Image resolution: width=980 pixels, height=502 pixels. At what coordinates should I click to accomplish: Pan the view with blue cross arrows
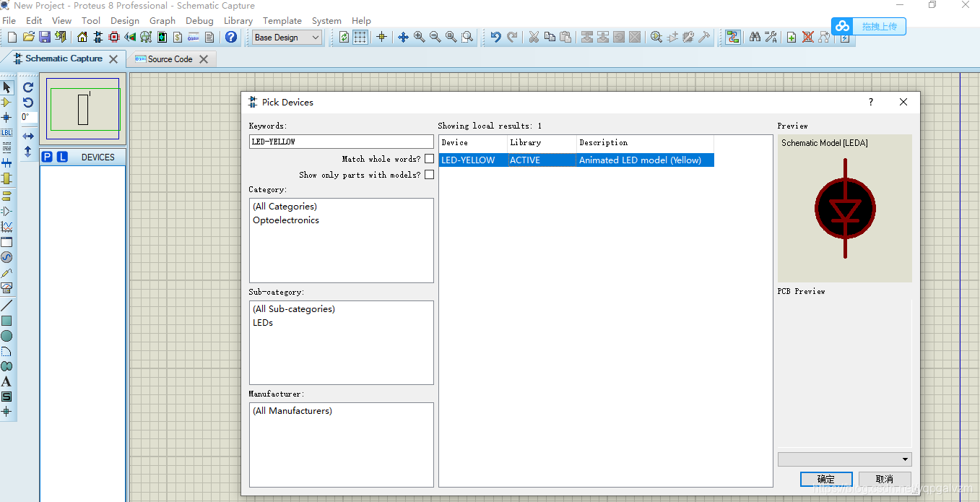(403, 37)
